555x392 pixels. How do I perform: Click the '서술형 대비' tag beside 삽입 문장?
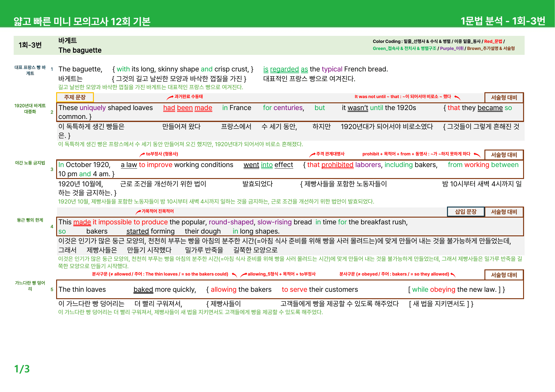(x=504, y=212)
